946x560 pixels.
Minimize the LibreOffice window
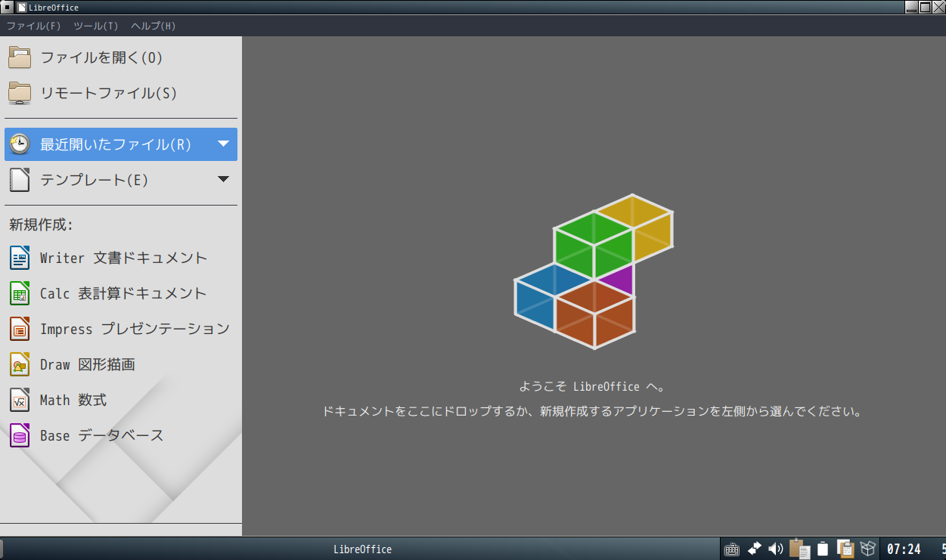coord(910,7)
